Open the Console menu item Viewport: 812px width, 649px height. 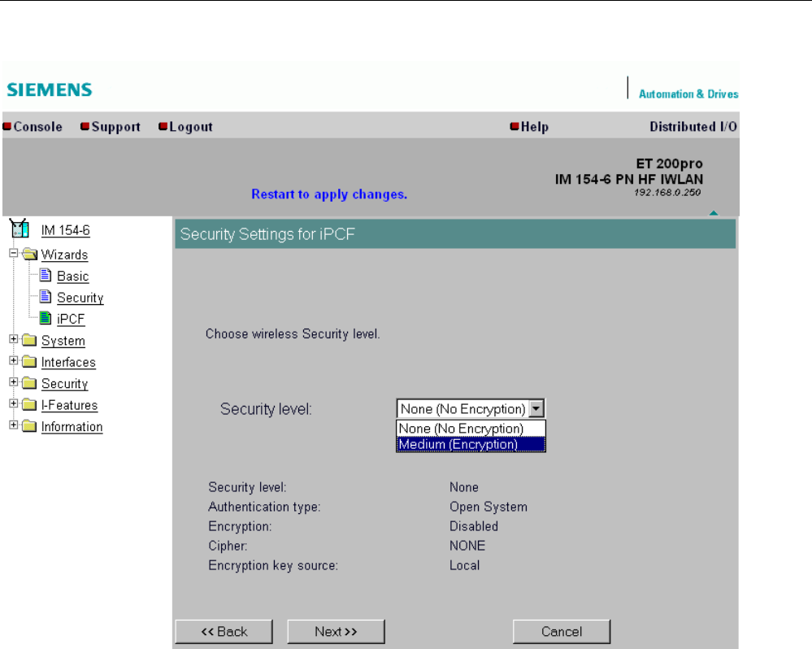coord(38,127)
